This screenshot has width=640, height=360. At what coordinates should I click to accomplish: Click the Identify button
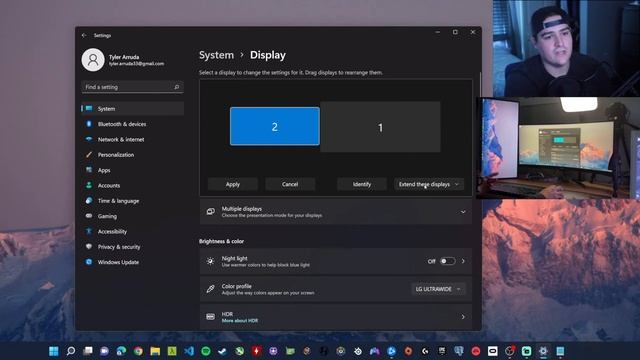point(362,184)
